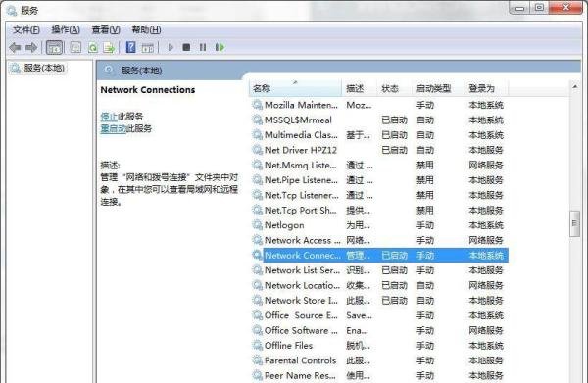
Task: Click the Forward arrow in toolbar
Action: tap(31, 48)
